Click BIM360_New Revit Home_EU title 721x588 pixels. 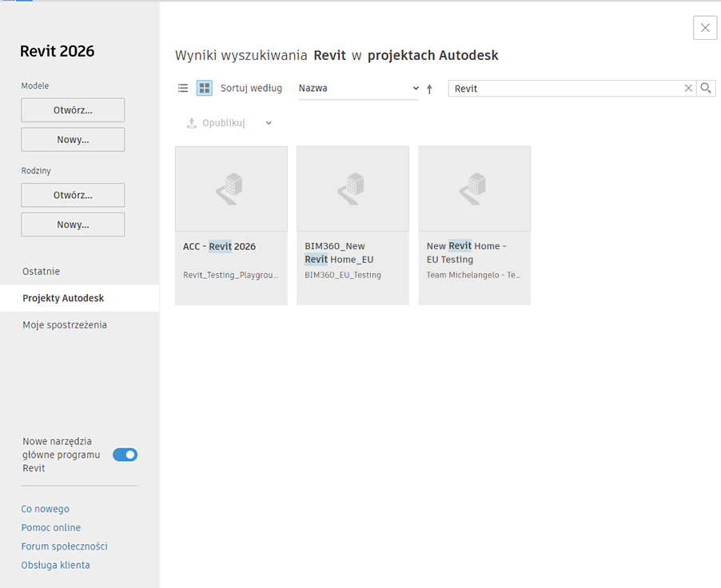coord(340,252)
